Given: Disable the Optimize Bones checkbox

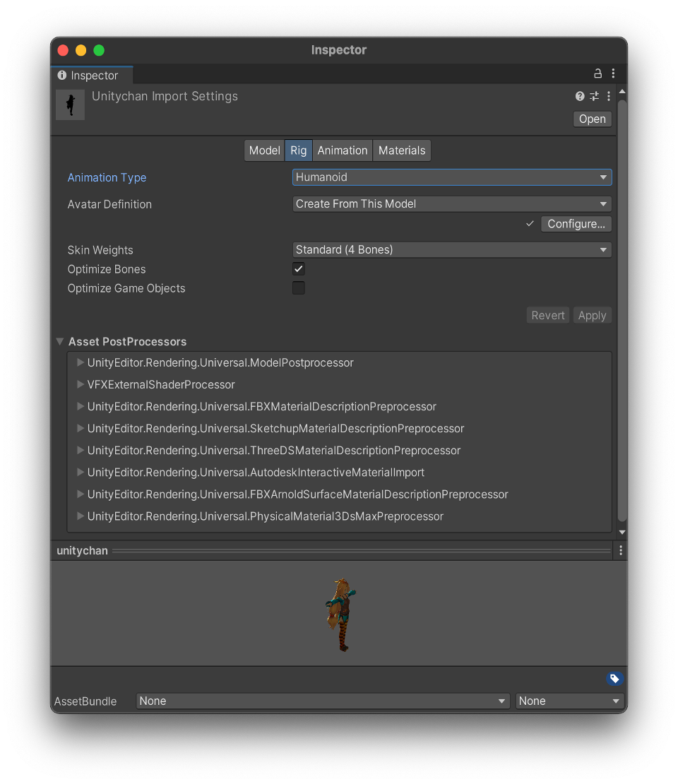Looking at the screenshot, I should point(299,269).
